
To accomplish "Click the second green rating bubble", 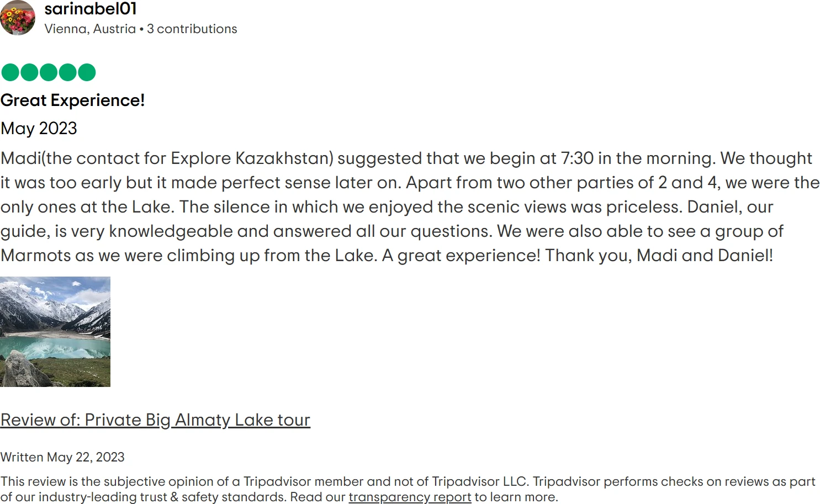I will point(29,72).
